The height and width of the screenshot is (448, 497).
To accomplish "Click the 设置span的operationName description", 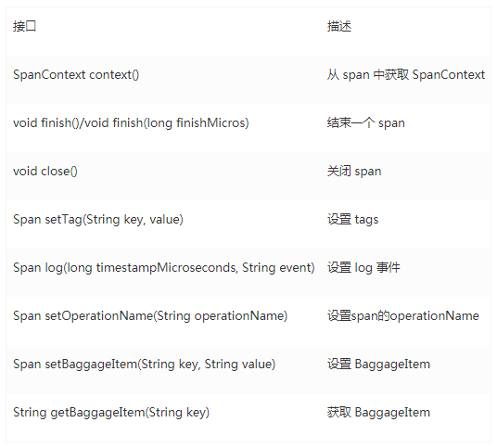I will click(x=402, y=315).
